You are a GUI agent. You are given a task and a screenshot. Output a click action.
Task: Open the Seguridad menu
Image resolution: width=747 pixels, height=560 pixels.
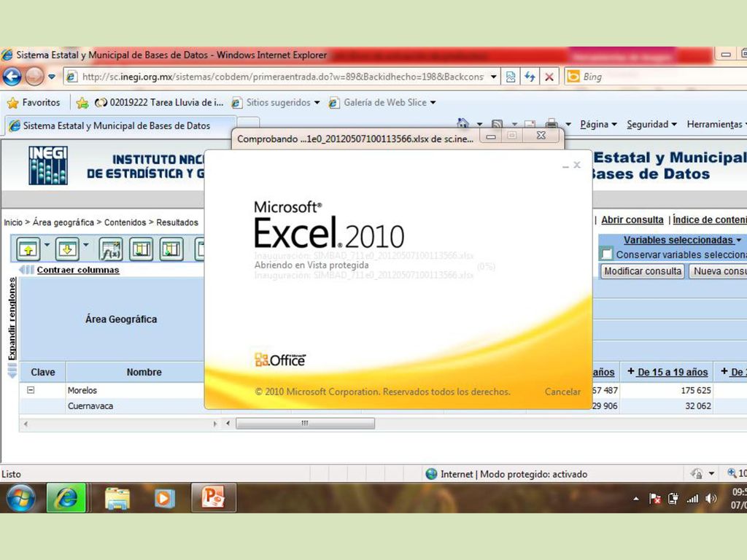[x=651, y=124]
